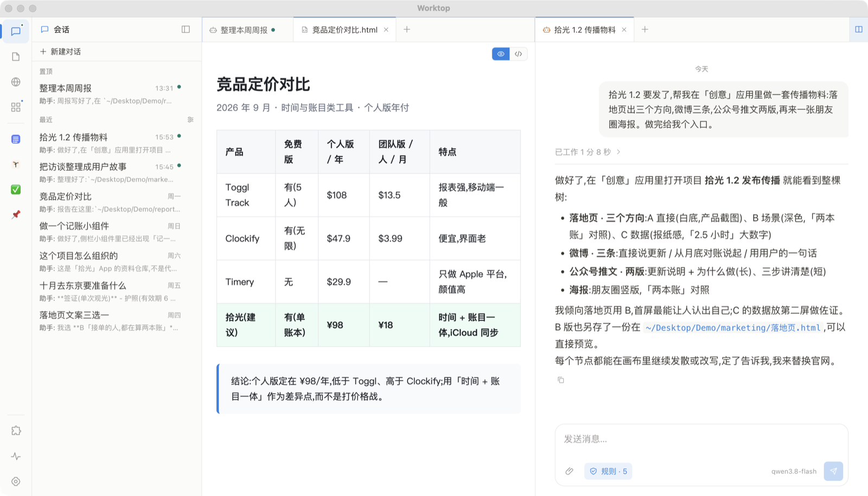The width and height of the screenshot is (868, 496).
Task: Click the paperclip attach icon
Action: coord(569,471)
